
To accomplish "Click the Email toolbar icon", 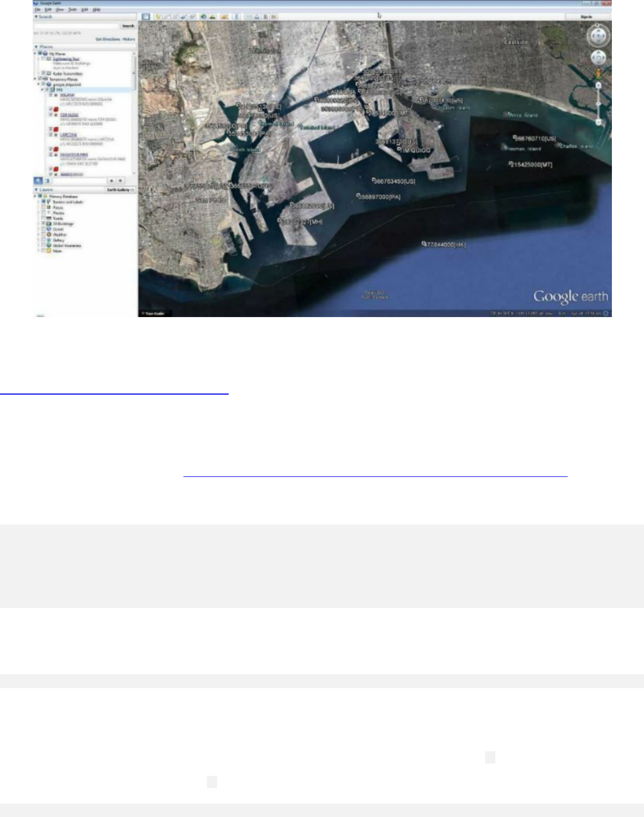I will coord(249,17).
